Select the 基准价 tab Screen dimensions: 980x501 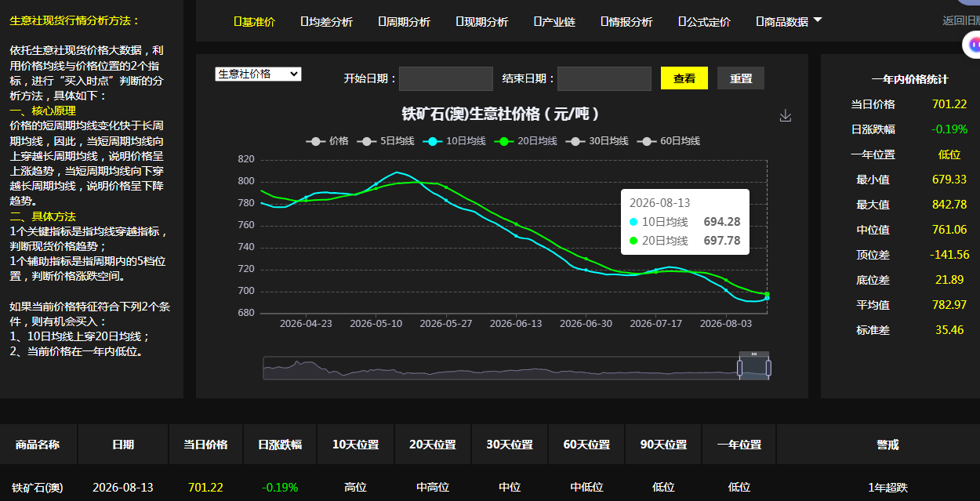coord(255,22)
